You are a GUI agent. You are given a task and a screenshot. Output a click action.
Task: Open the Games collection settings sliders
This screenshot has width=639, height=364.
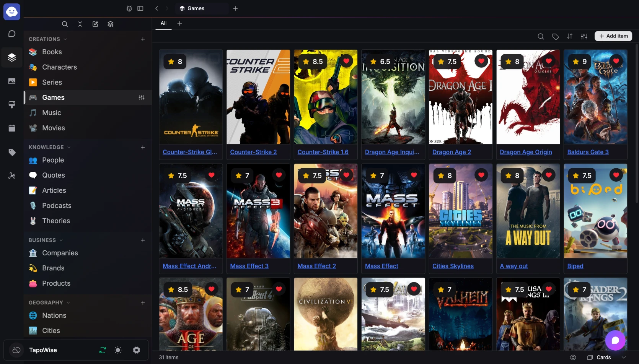tap(142, 97)
